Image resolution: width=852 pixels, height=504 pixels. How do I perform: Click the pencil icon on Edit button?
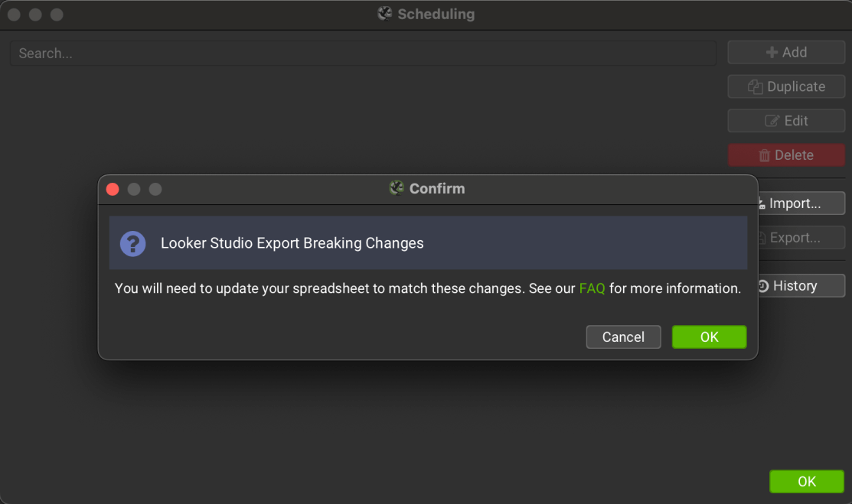[x=772, y=121]
